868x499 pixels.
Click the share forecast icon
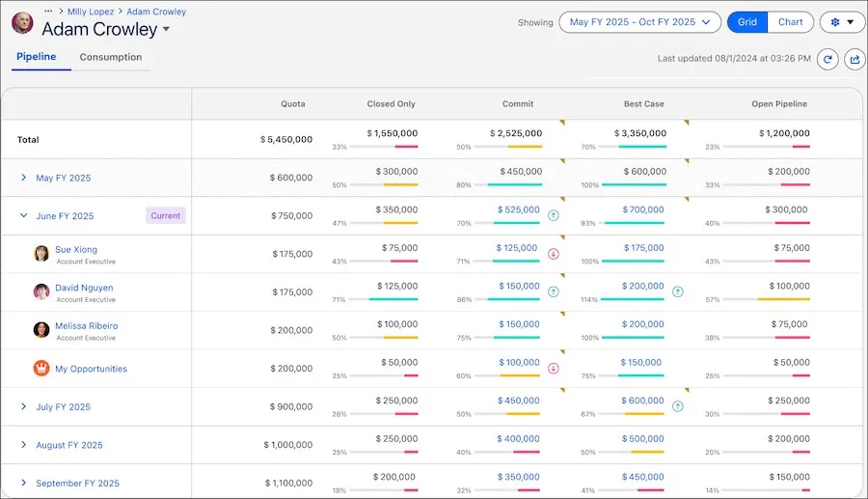tap(854, 59)
